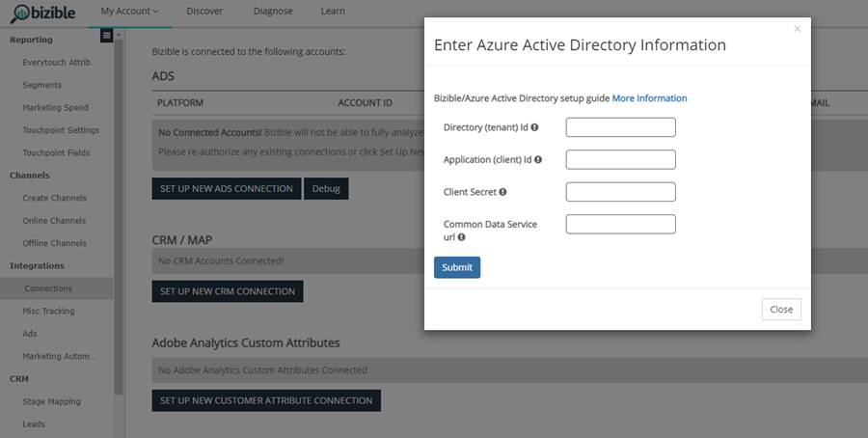Viewport: 868px width, 438px height.
Task: Click 'No CRM Accounts Connected!' message
Action: point(221,260)
